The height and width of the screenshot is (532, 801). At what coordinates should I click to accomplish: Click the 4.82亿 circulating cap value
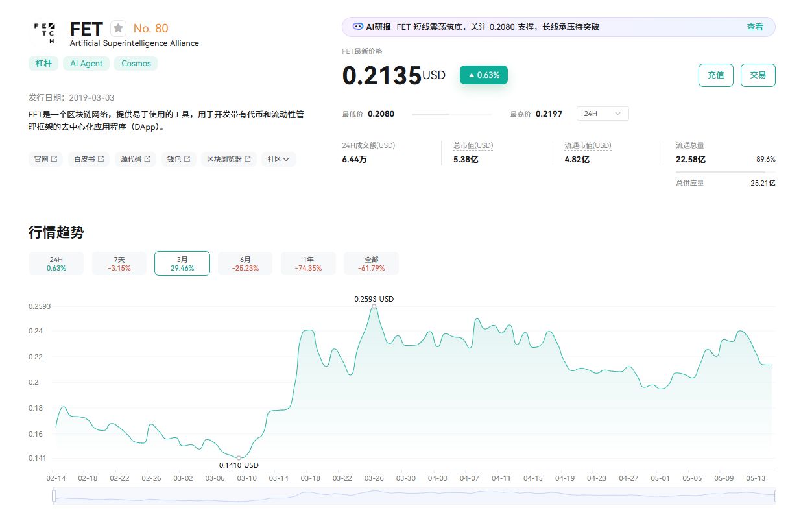(x=577, y=159)
